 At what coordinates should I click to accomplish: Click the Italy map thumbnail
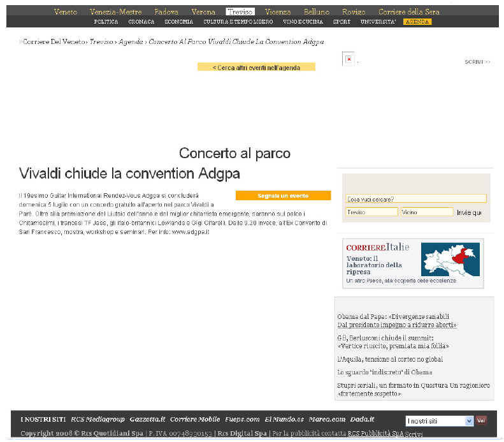click(x=450, y=260)
